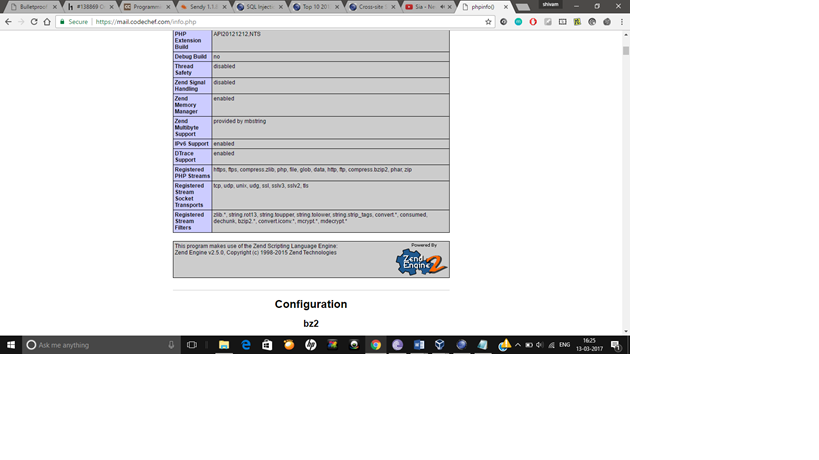The image size is (819, 460).
Task: Open the Windows Start menu
Action: click(11, 345)
